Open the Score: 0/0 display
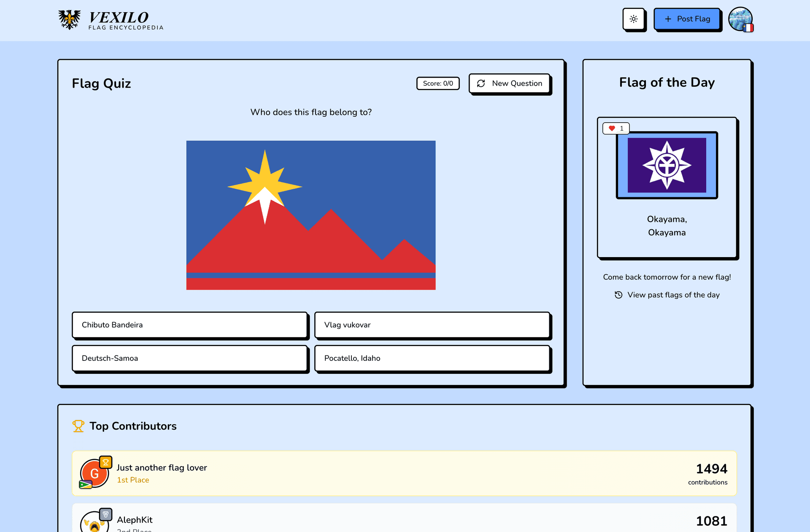The width and height of the screenshot is (810, 532). (437, 83)
